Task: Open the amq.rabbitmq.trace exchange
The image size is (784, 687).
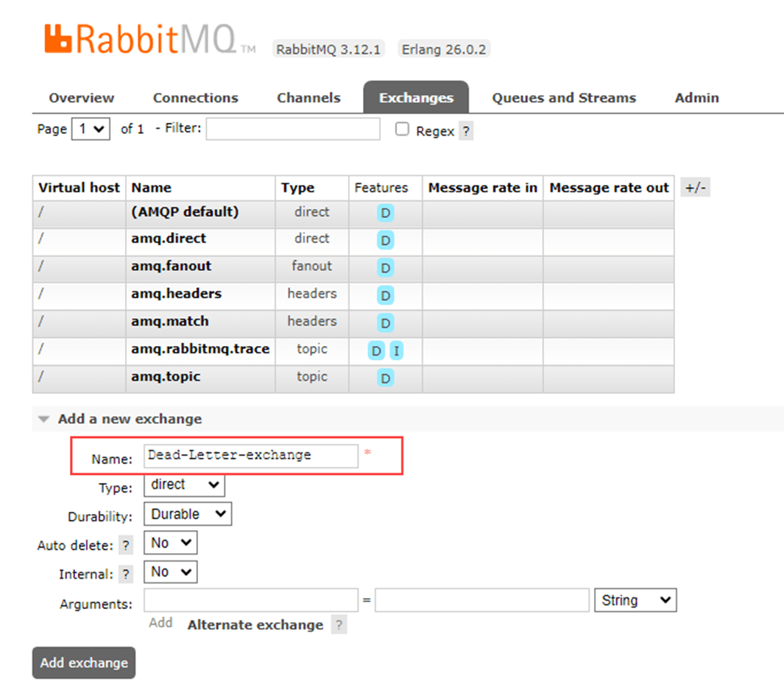Action: click(x=200, y=349)
